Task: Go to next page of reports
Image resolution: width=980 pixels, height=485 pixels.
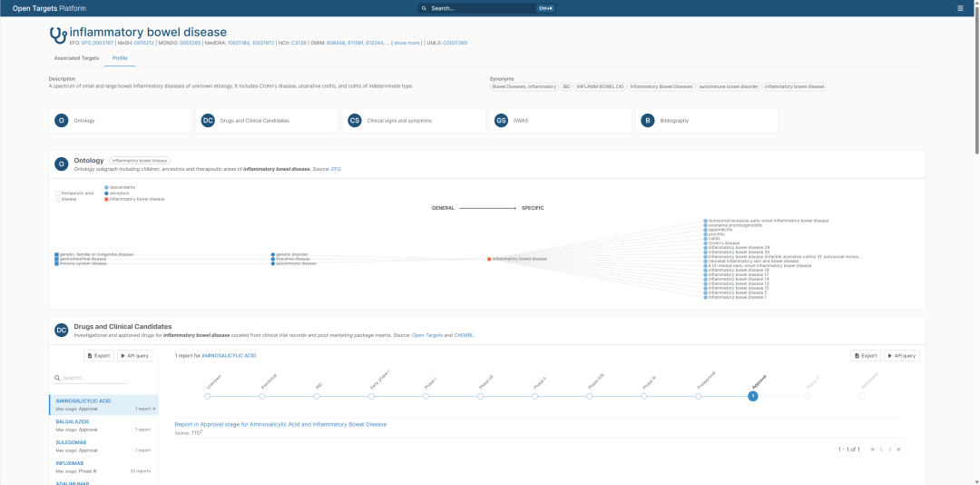Action: 890,450
